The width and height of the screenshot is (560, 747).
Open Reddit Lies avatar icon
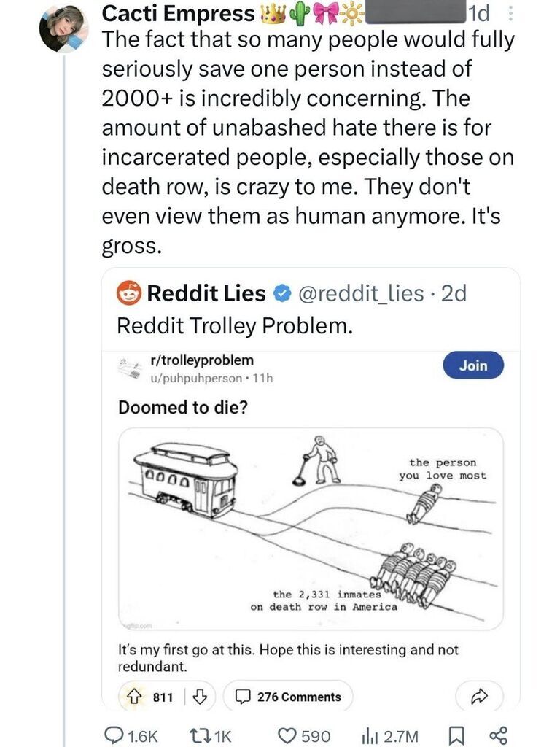pos(129,293)
